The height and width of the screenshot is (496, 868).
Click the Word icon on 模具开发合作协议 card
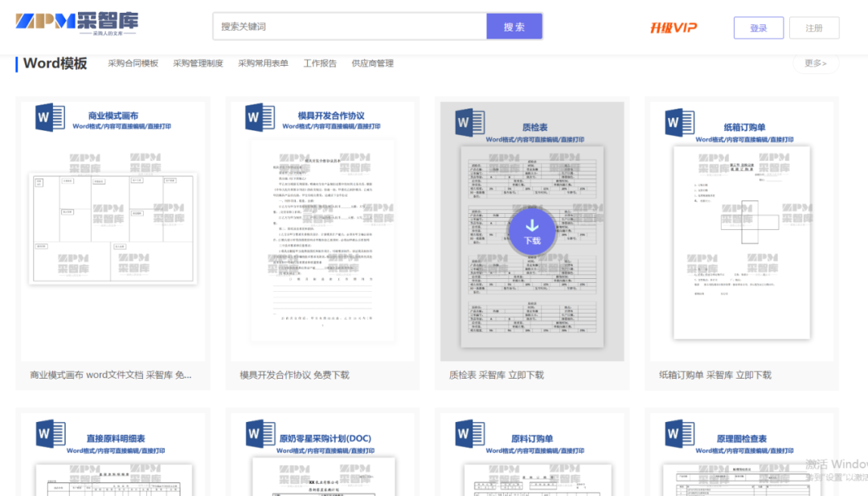260,117
